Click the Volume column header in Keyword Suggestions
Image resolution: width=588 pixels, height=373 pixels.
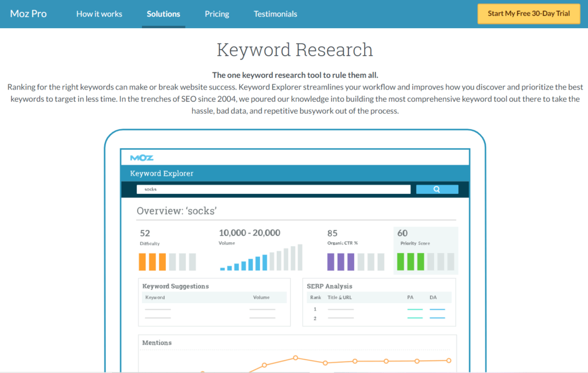click(261, 297)
